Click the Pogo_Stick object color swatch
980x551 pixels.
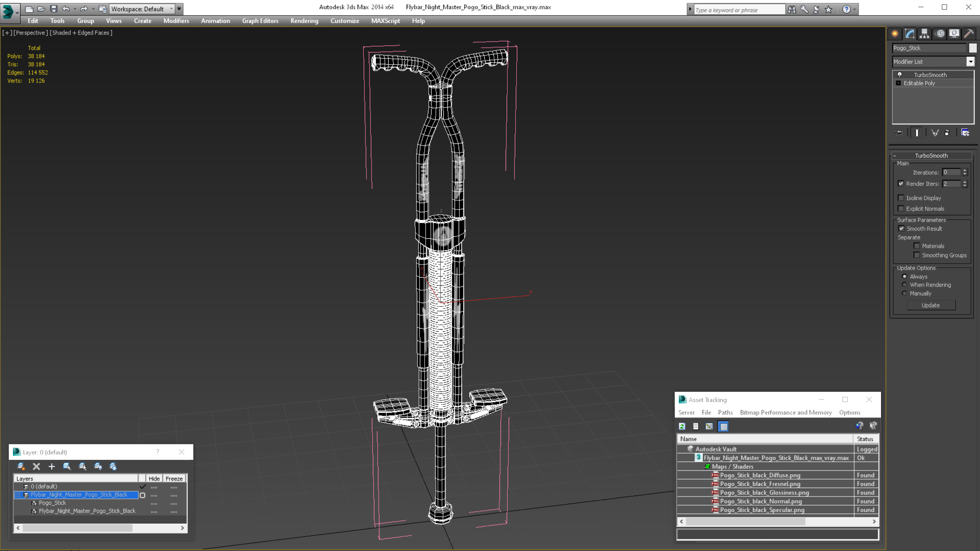(973, 48)
